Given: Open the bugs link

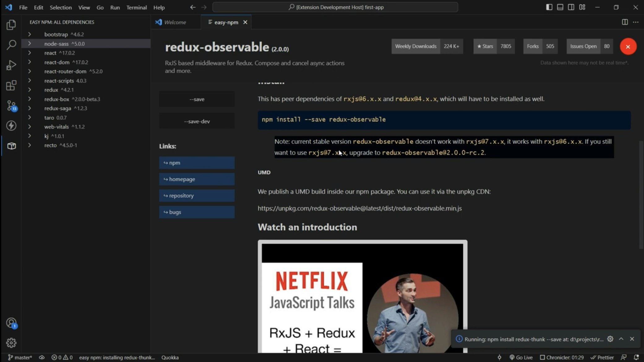Looking at the screenshot, I should coord(197,212).
